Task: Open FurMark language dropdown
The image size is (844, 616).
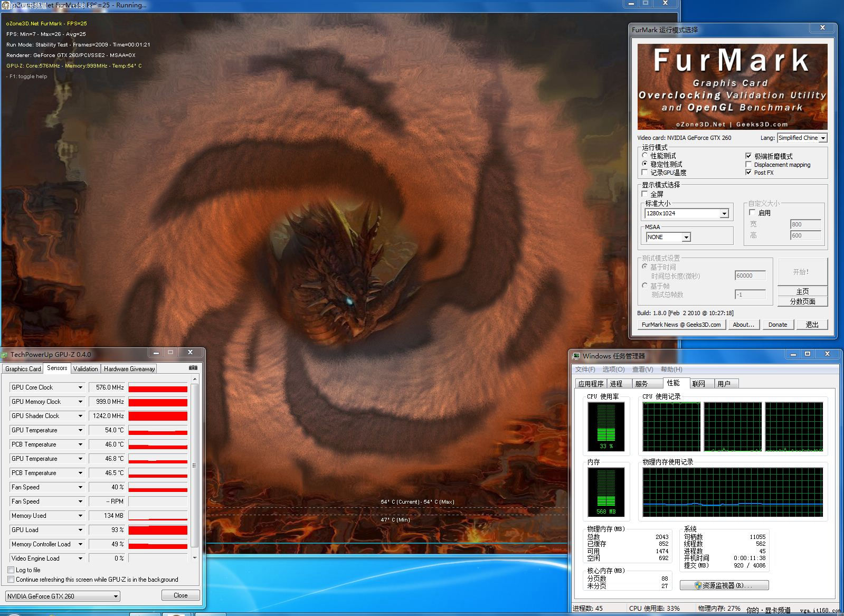Action: pos(823,138)
